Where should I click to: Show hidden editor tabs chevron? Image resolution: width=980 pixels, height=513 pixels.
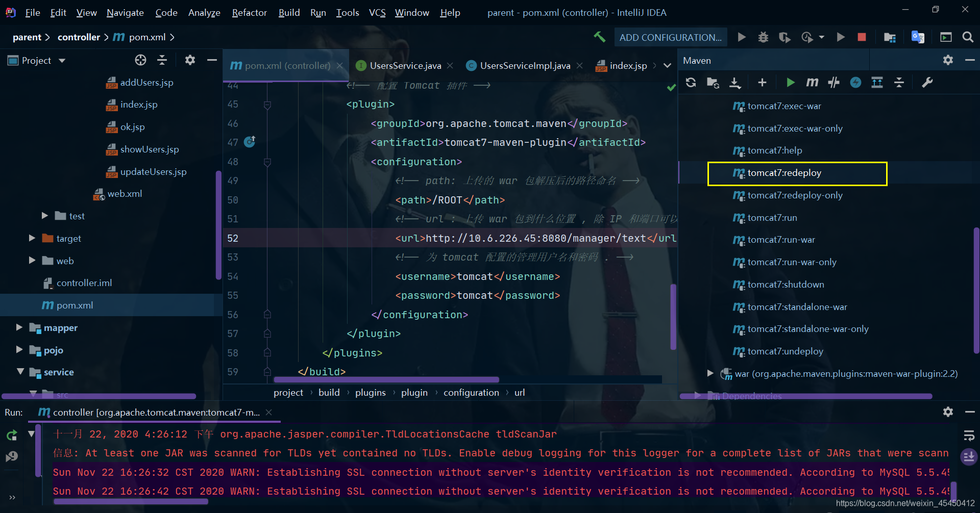667,65
